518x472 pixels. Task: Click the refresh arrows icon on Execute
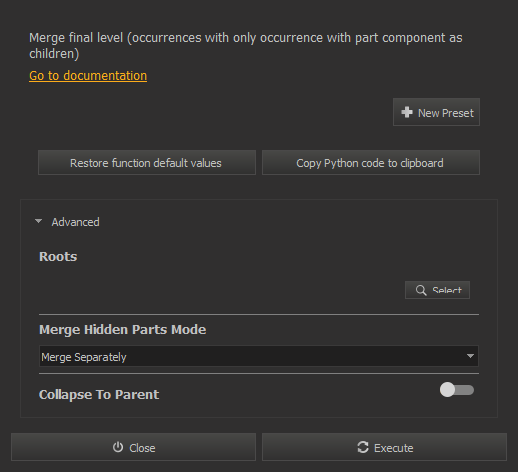[363, 447]
